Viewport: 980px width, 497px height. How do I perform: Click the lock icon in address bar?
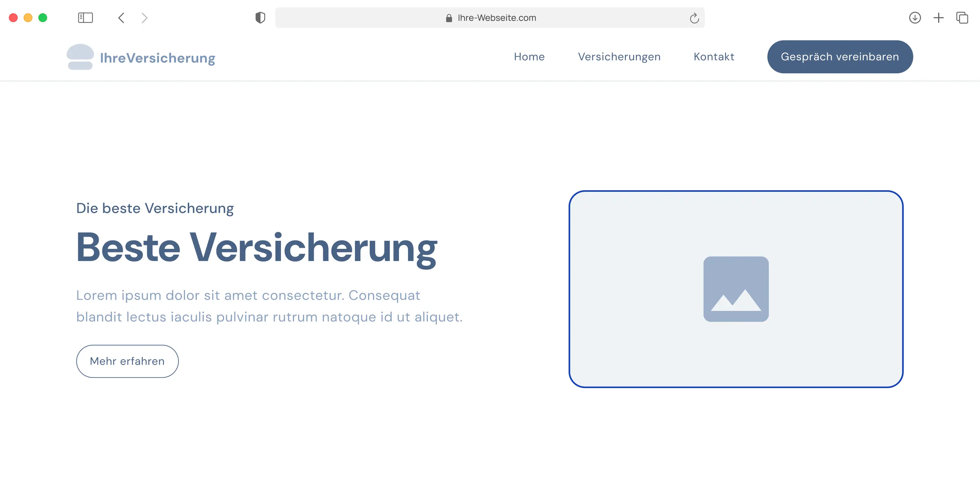pos(449,18)
